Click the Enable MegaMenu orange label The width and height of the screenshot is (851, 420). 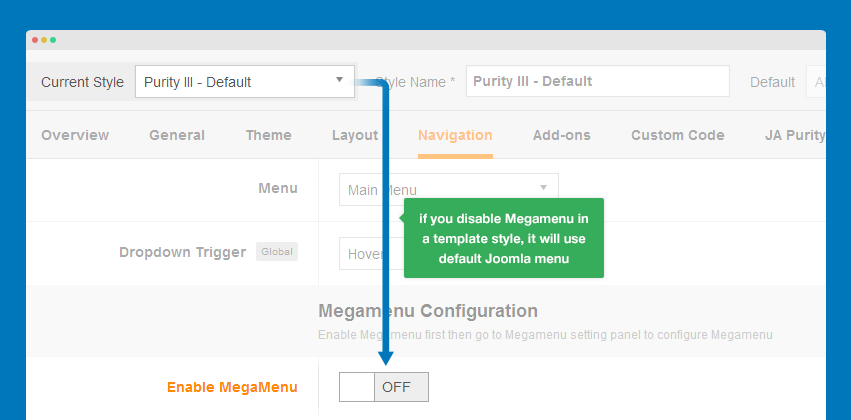[x=232, y=387]
